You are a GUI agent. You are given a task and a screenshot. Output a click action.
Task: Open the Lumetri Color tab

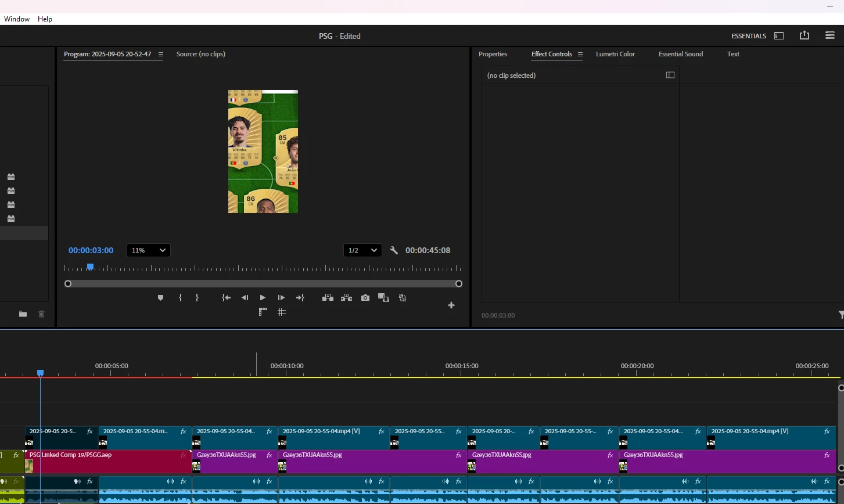click(x=615, y=54)
